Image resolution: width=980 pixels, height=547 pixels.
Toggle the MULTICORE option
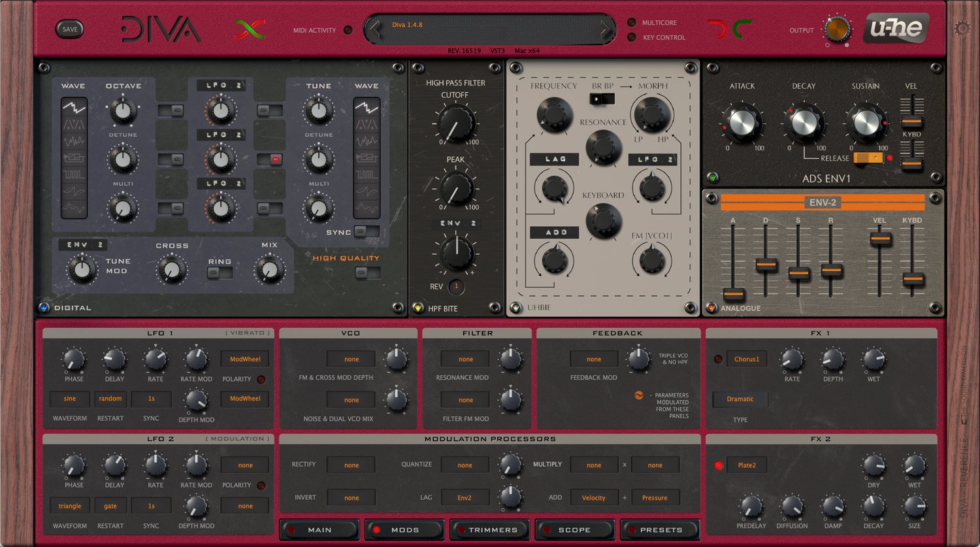[632, 22]
